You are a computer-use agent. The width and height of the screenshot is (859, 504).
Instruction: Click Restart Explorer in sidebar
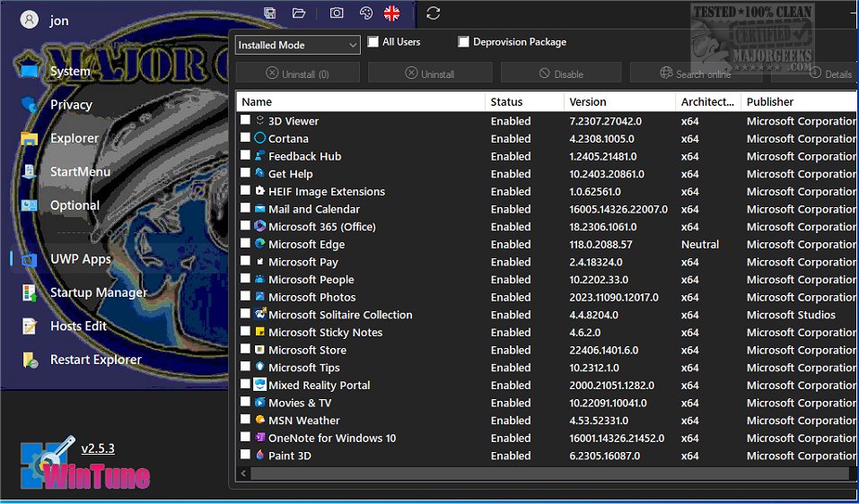(x=96, y=360)
